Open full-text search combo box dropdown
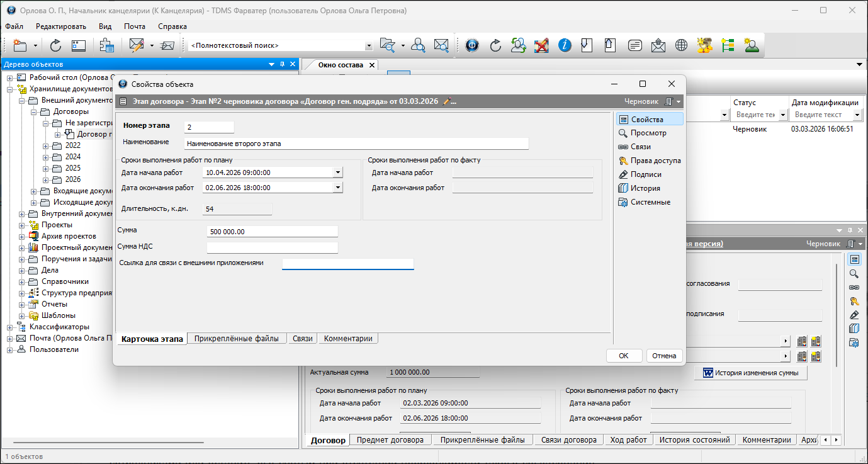The image size is (868, 464). 369,46
